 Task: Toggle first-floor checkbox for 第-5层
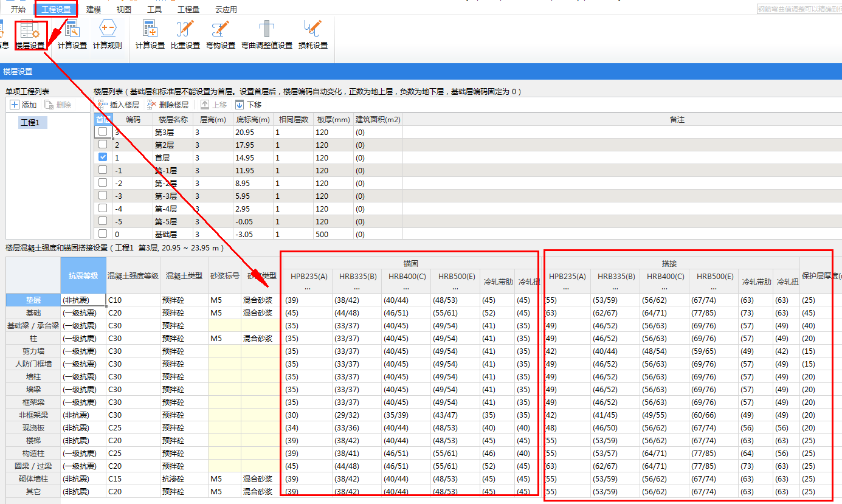(103, 221)
